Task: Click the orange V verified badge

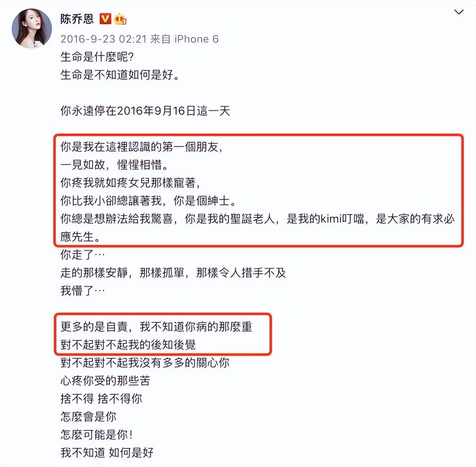Action: click(x=105, y=18)
